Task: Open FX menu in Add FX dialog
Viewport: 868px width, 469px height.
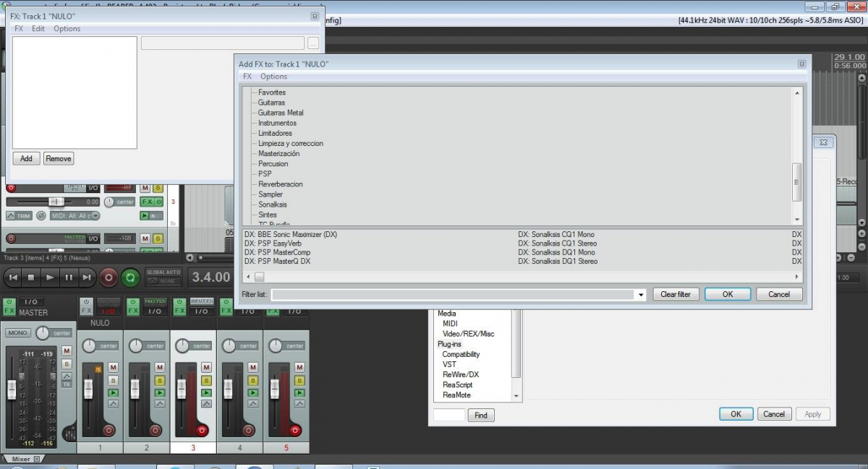Action: tap(247, 77)
